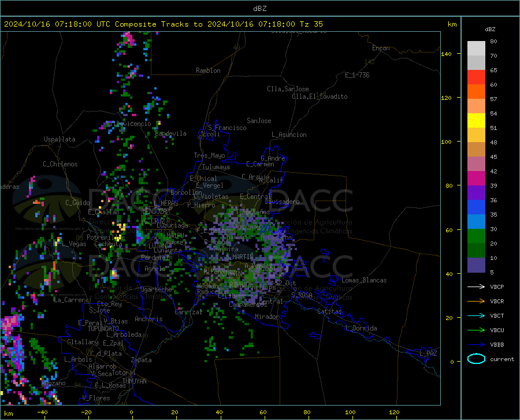This screenshot has height=420, width=520.
Task: Click the TUPUNGATO map label
Action: [x=103, y=329]
